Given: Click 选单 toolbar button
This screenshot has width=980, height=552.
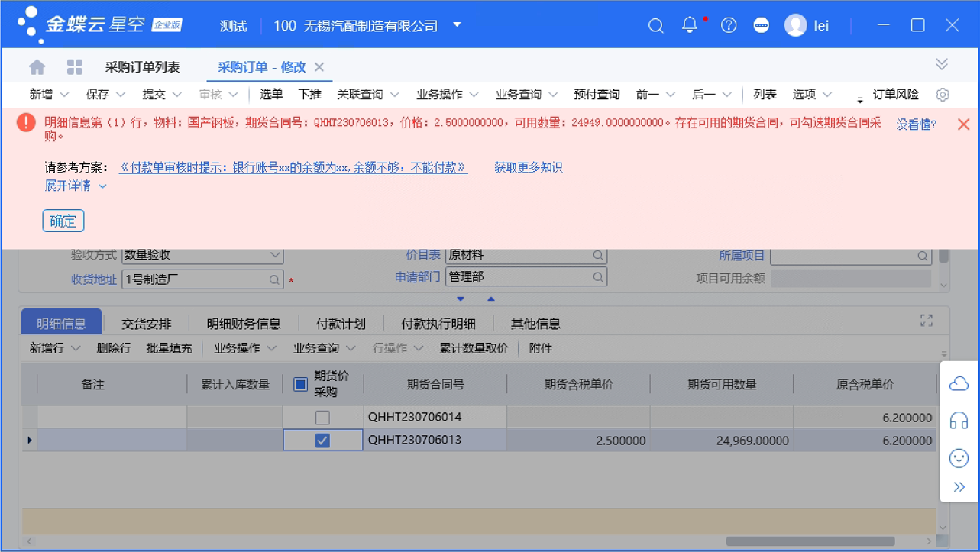Looking at the screenshot, I should point(271,95).
